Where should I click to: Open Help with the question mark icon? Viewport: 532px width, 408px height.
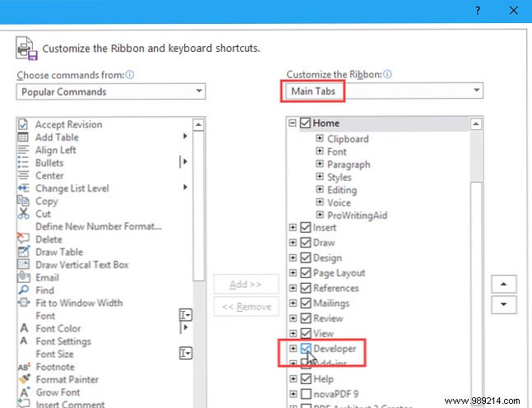(x=478, y=11)
